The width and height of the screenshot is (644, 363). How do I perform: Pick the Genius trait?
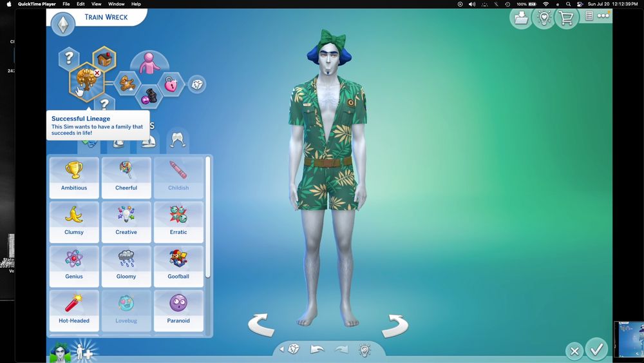pos(74,267)
